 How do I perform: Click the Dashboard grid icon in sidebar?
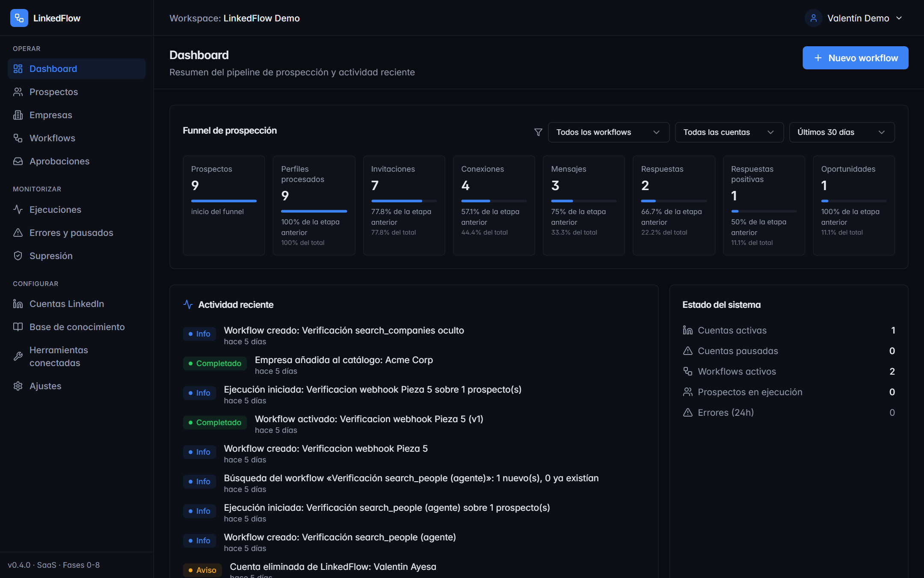click(x=18, y=69)
